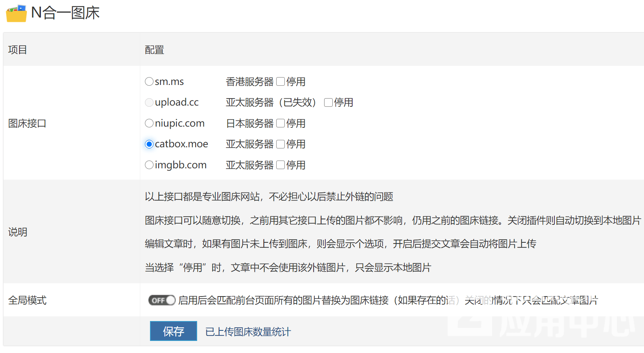The width and height of the screenshot is (644, 353).
Task: Check the 停用 box beside catbox.moe
Action: click(x=281, y=144)
